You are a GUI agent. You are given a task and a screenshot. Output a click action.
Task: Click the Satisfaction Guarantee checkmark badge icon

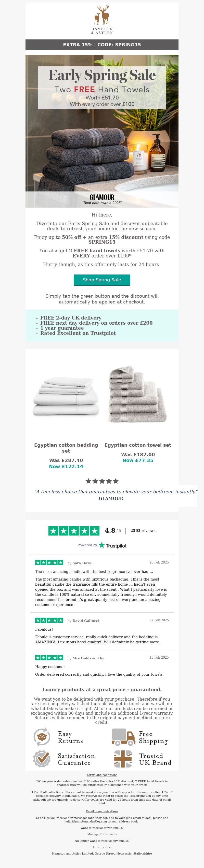[x=42, y=759]
